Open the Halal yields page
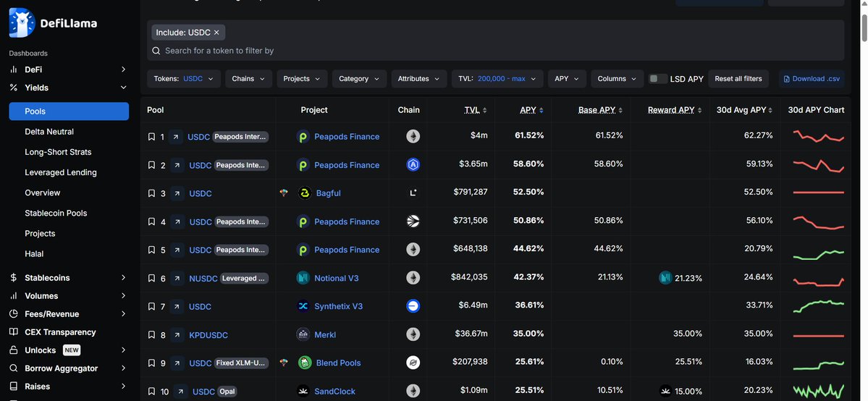Viewport: 868px width, 401px height. coord(34,253)
